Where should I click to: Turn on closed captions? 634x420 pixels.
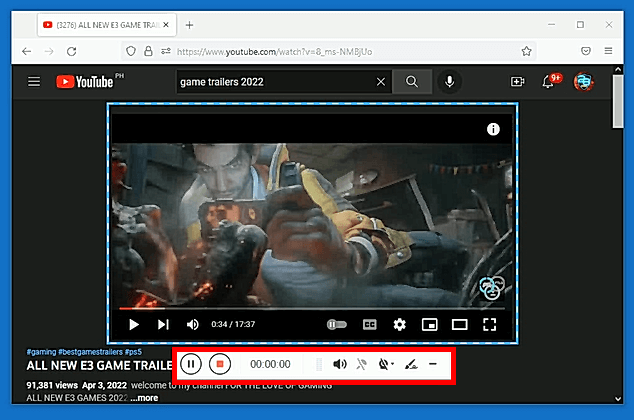[370, 325]
